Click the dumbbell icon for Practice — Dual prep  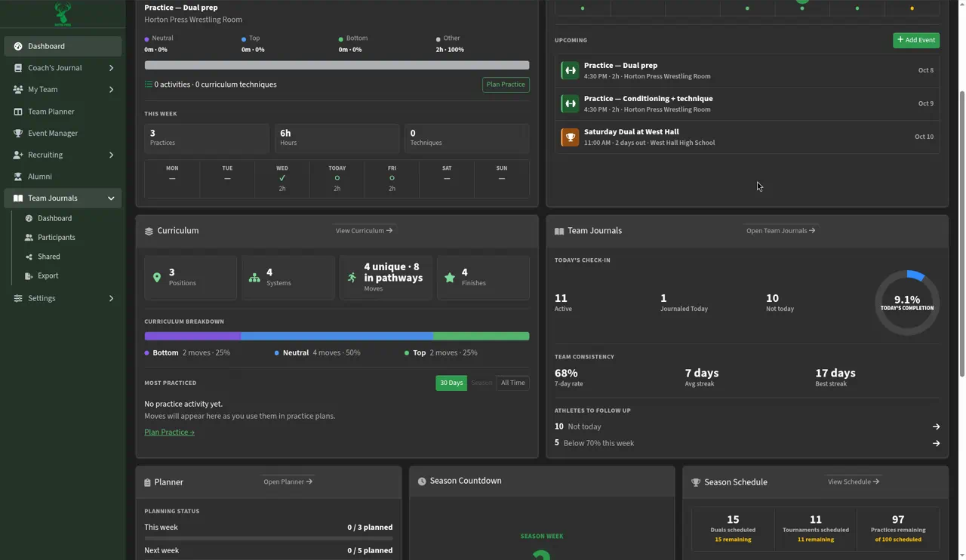point(570,70)
